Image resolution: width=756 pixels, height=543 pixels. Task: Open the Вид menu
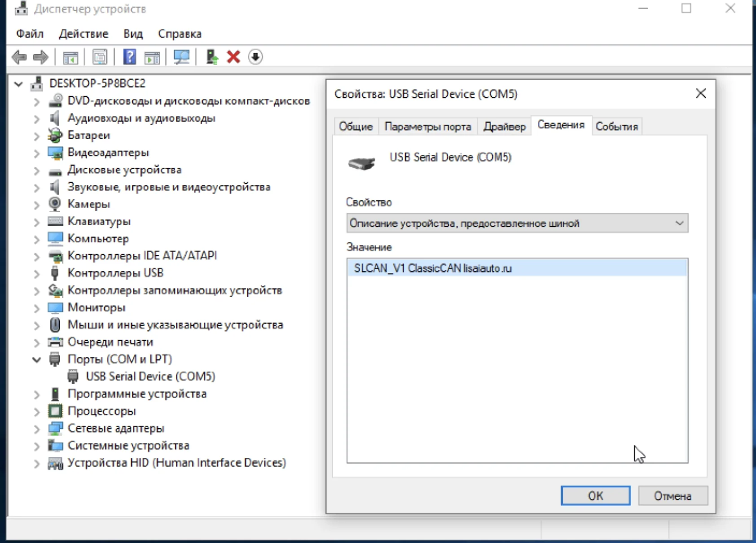click(133, 34)
